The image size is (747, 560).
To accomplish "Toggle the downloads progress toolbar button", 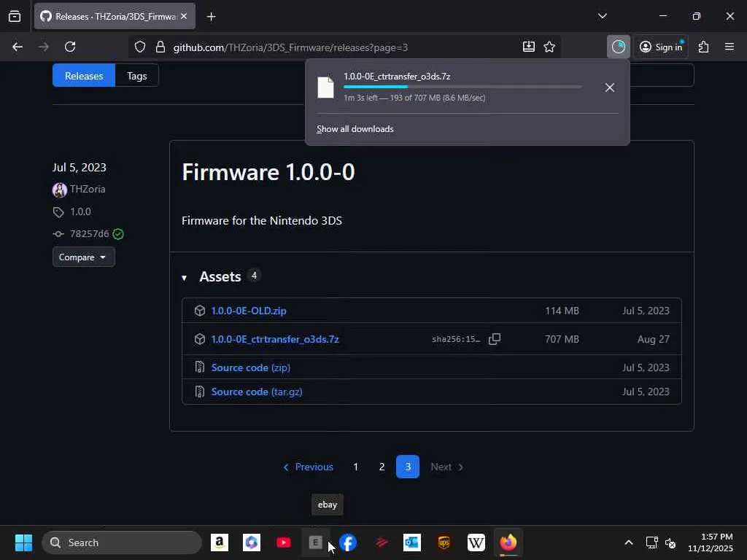I will (619, 47).
